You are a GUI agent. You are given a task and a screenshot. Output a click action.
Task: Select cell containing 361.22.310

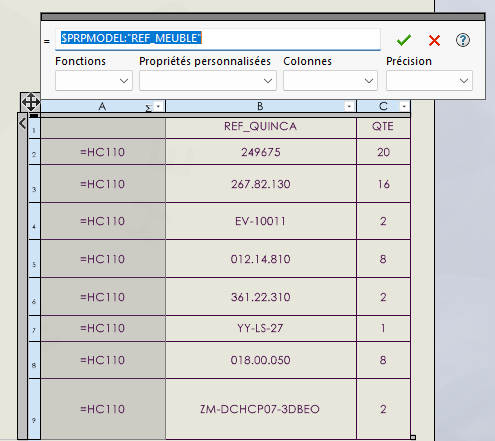[261, 297]
